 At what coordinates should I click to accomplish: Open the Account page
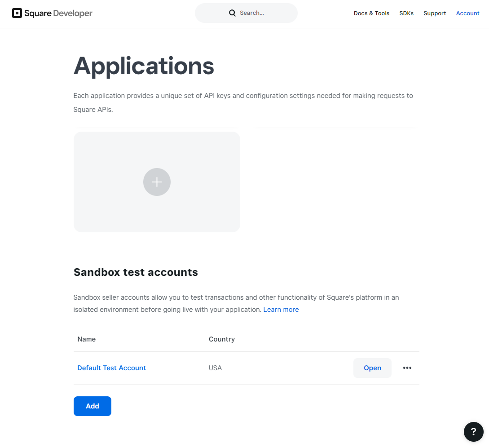467,13
